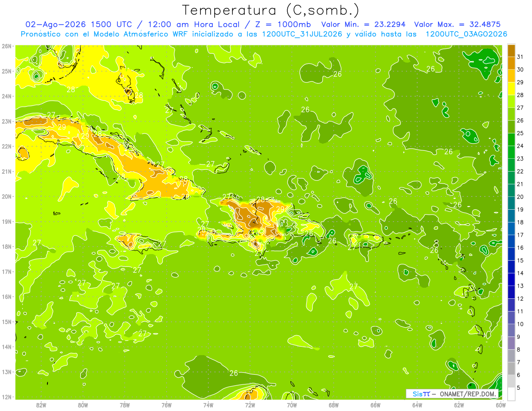Click the '66W' longitude axis label
The width and height of the screenshot is (532, 411).
tap(376, 404)
